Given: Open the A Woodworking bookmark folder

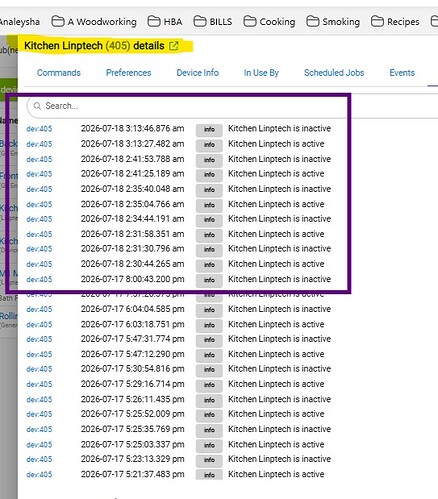Looking at the screenshot, I should point(94,22).
